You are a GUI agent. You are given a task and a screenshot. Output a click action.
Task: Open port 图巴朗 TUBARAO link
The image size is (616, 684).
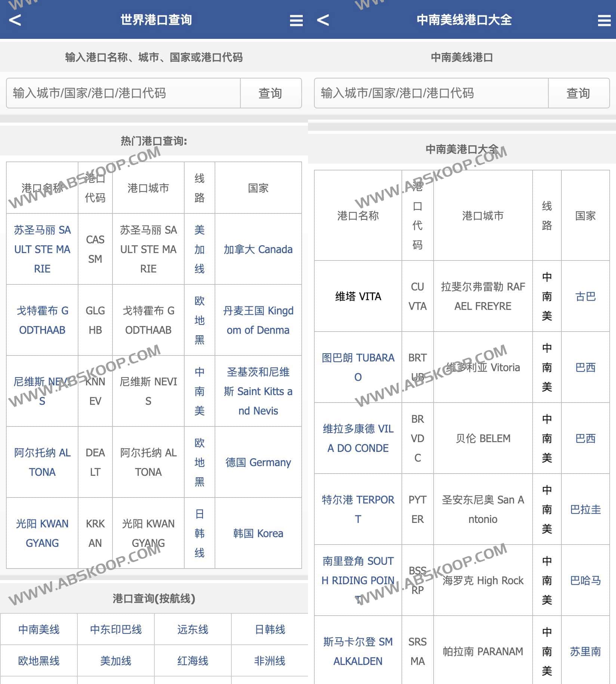[x=358, y=367]
